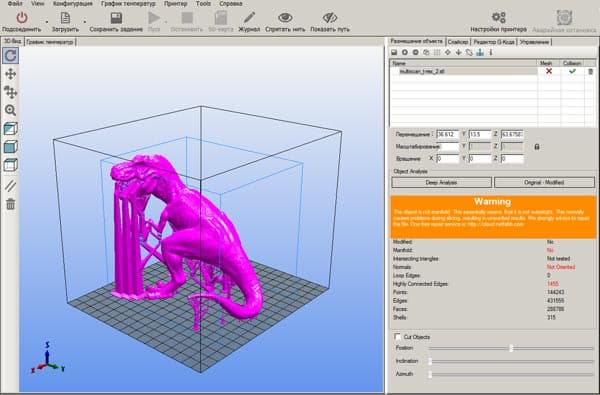Click the Подсоединить power icon
The height and width of the screenshot is (395, 600).
coord(22,18)
